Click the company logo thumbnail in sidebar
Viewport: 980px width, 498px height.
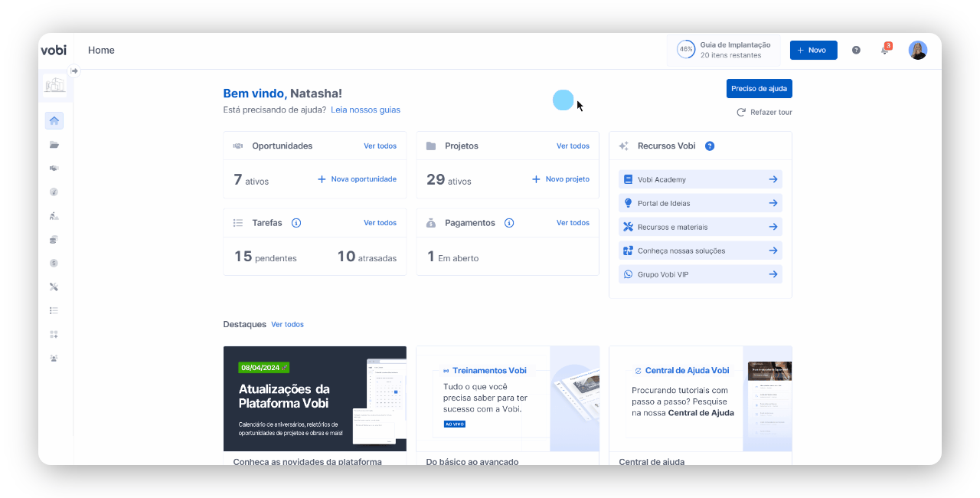[x=55, y=86]
